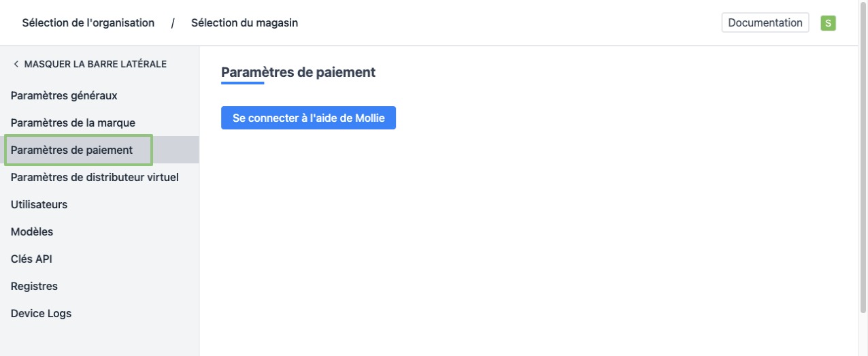Screen dimensions: 868x356
Task: Go to Paramètres généraux
Action: (64, 96)
